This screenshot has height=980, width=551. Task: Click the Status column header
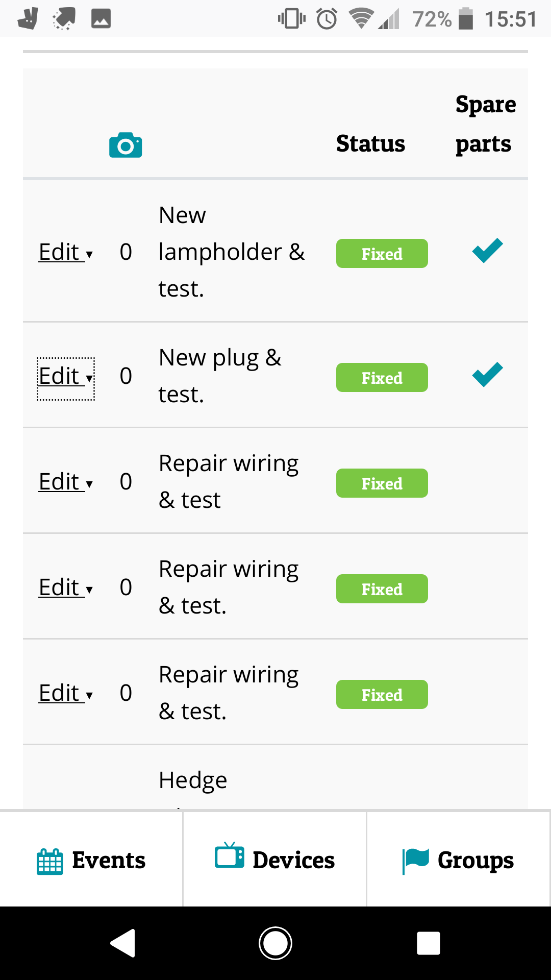[370, 144]
